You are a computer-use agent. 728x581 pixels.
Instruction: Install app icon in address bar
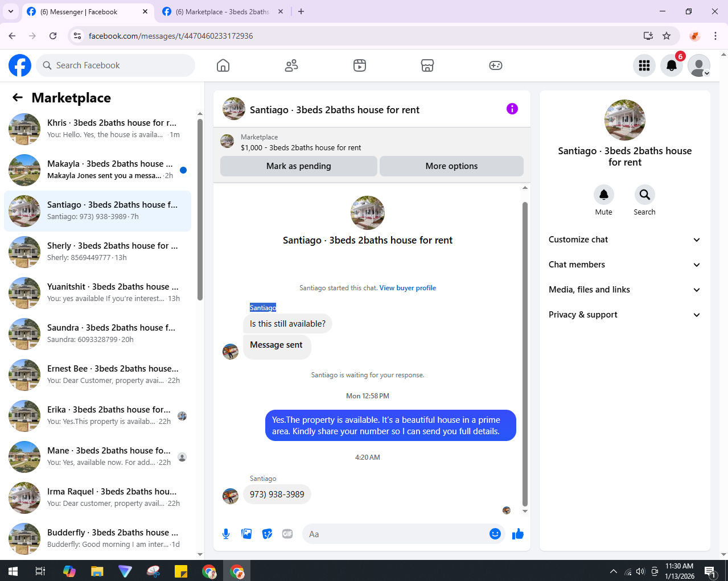[648, 36]
